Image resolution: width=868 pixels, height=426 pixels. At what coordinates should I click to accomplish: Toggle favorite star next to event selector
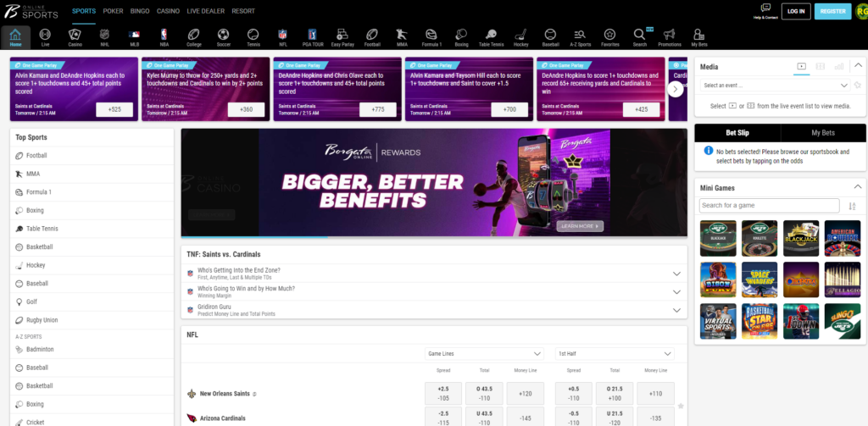858,86
